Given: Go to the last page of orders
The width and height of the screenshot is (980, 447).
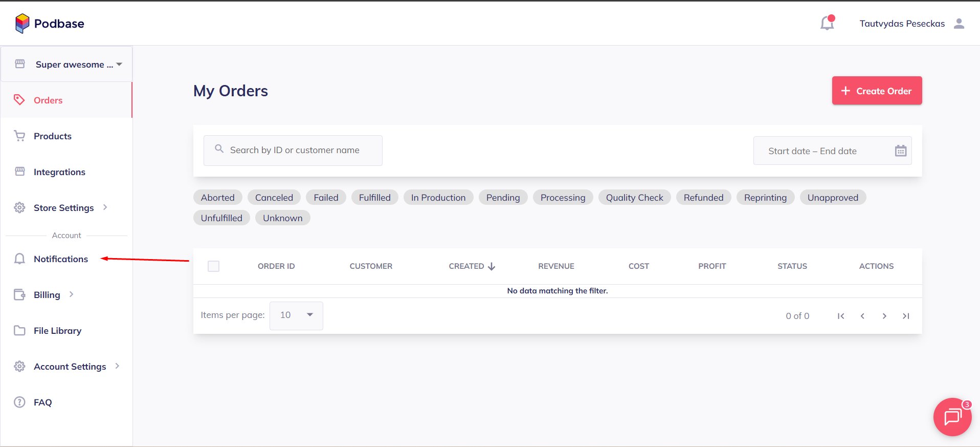Looking at the screenshot, I should click(906, 316).
